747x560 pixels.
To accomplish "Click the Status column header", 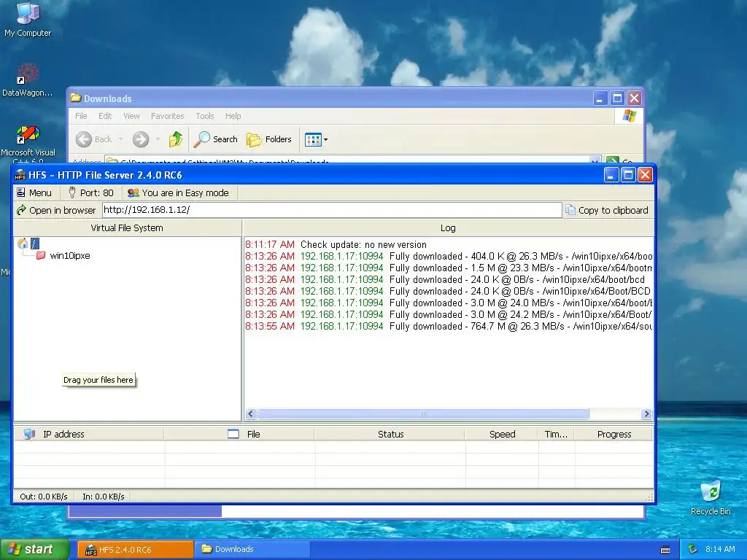I will tap(390, 434).
